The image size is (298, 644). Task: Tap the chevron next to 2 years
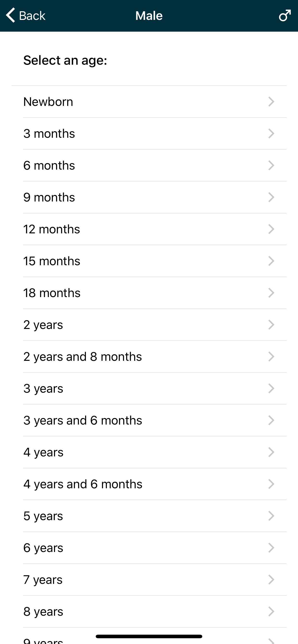(271, 325)
